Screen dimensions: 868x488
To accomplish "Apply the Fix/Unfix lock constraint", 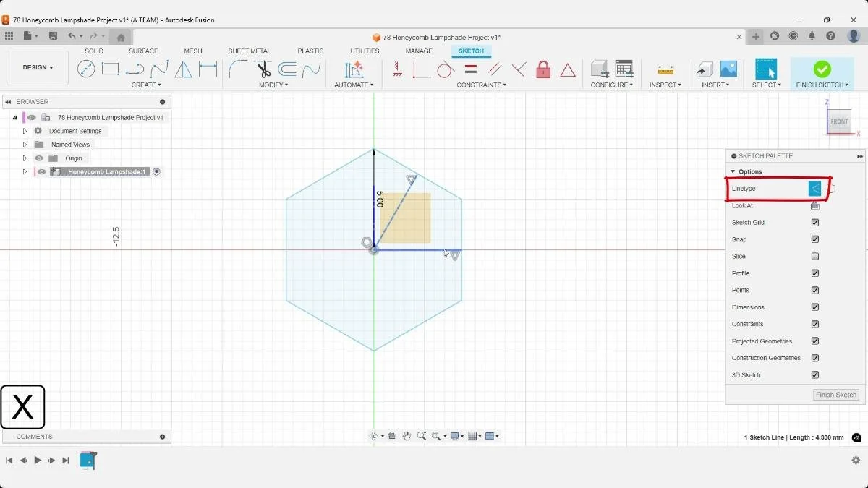I will (x=543, y=69).
